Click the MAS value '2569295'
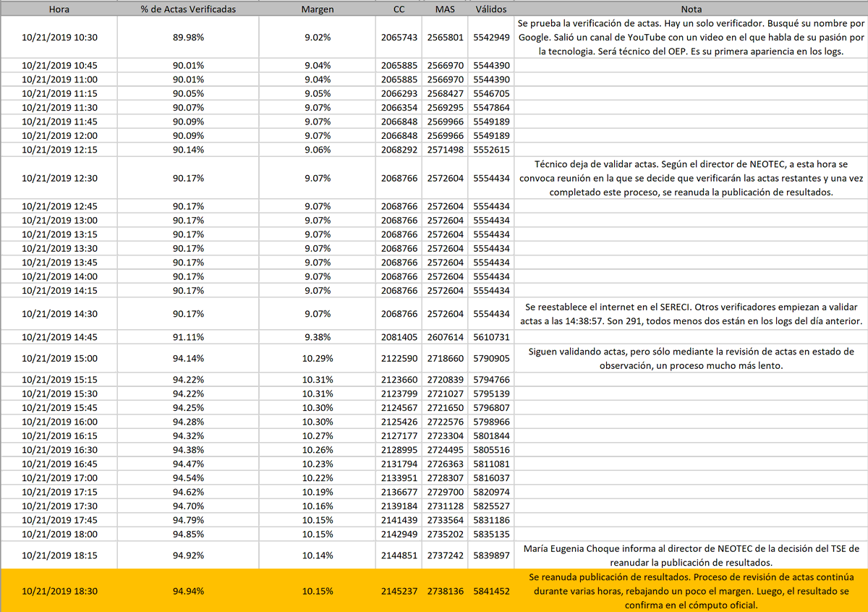This screenshot has width=868, height=612. point(445,107)
